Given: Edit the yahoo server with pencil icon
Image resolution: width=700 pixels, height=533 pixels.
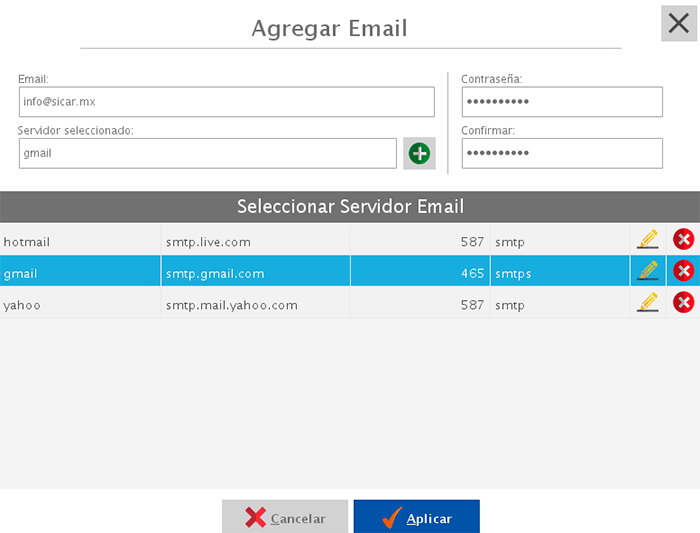Looking at the screenshot, I should coord(648,303).
